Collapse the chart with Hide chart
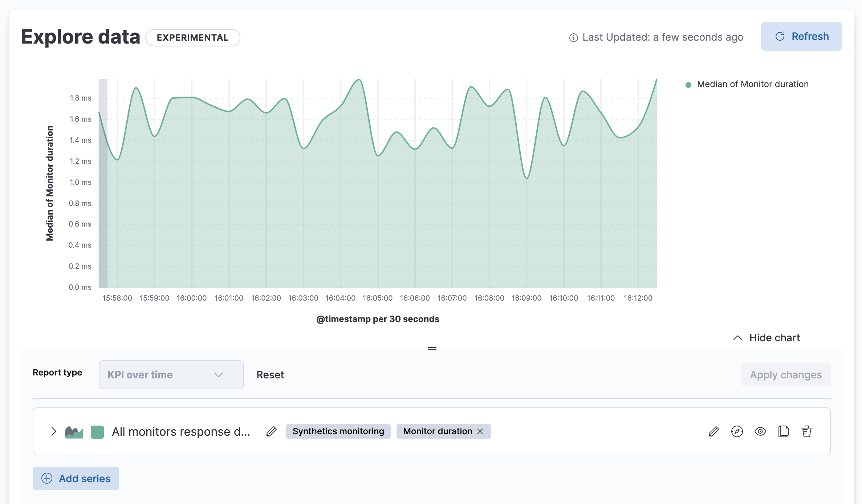Viewport: 862px width, 504px height. click(x=767, y=338)
